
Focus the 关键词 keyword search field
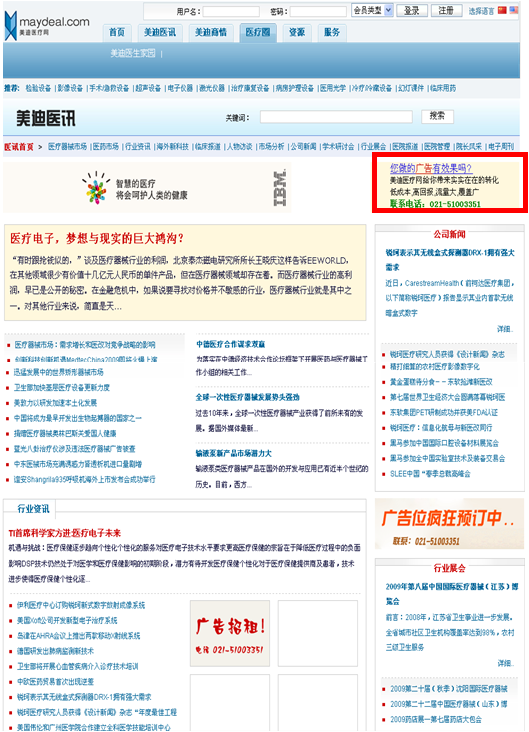tap(336, 117)
